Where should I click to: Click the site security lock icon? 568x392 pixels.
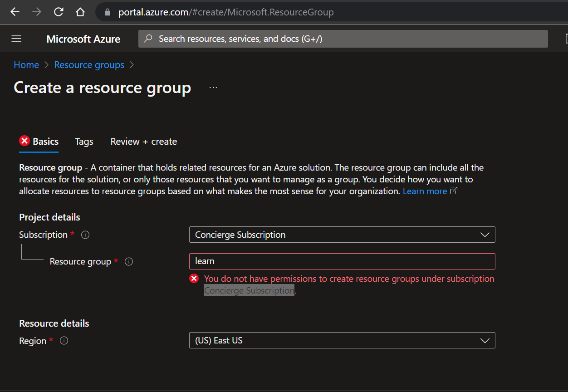(107, 12)
